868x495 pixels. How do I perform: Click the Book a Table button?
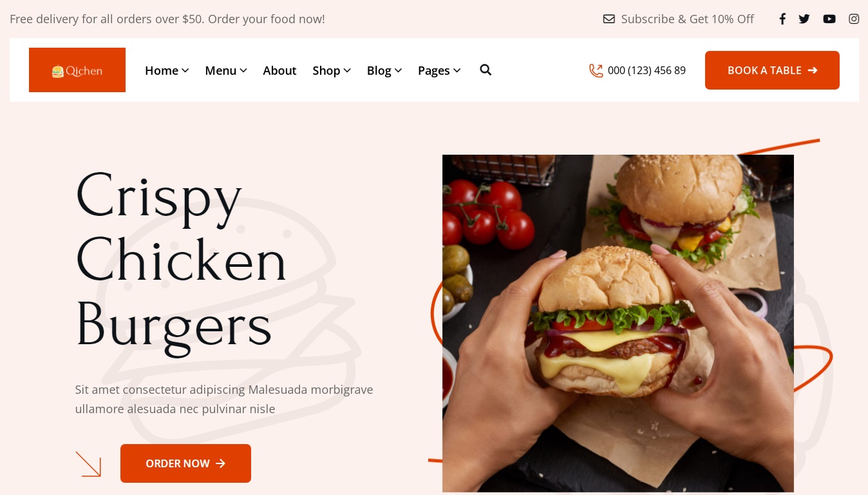[772, 70]
